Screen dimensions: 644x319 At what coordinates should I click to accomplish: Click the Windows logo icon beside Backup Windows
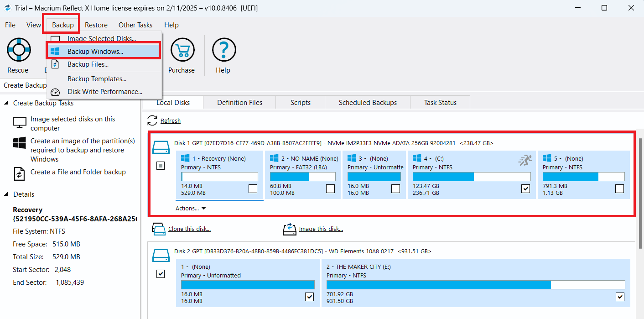[55, 51]
